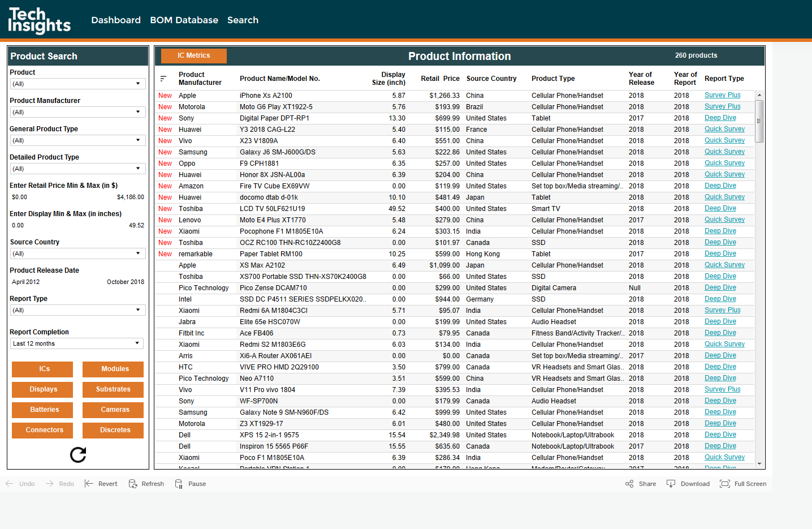Expand the Report Completion dropdown
Viewport: 812px width, 529px height.
click(77, 343)
